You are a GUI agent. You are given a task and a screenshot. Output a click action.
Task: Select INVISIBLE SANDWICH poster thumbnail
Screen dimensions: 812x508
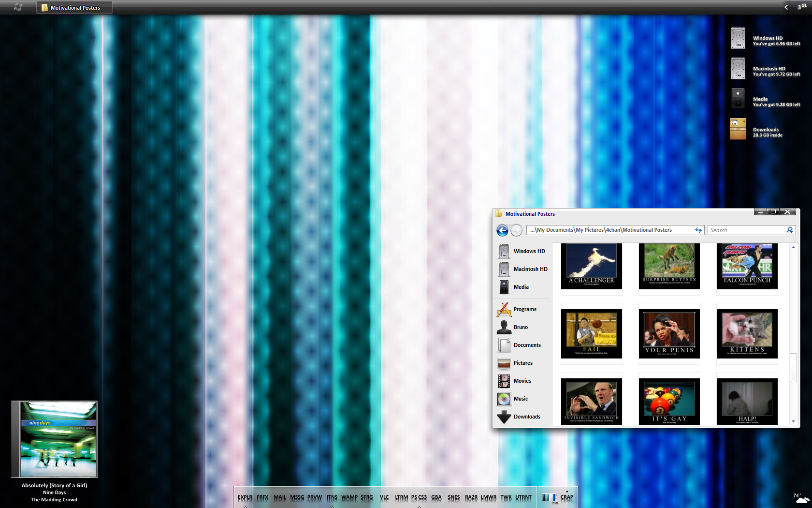(592, 402)
